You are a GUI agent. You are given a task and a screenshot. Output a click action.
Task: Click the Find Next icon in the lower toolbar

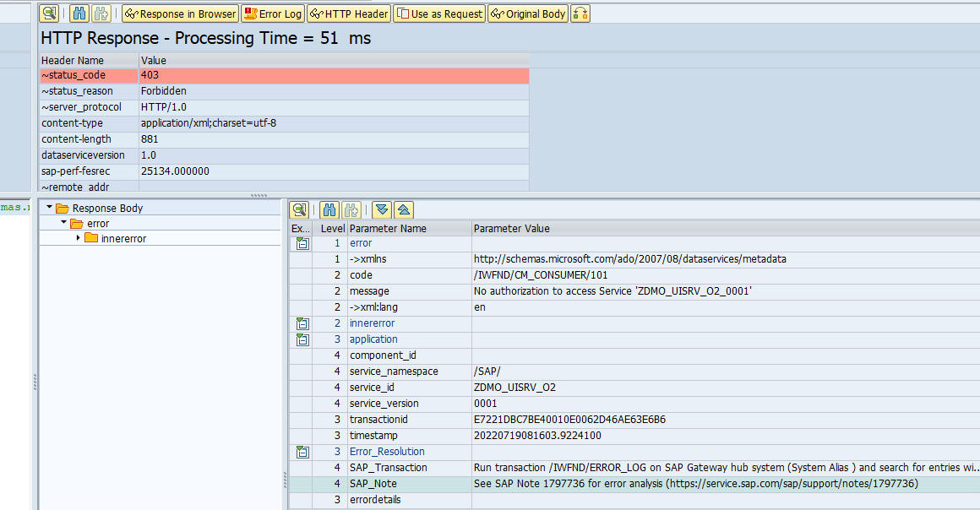coord(351,209)
